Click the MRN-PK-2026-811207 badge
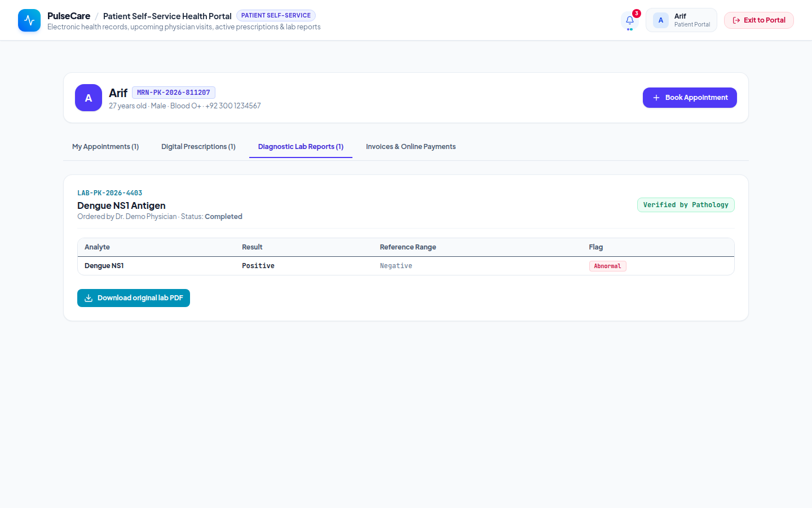 coord(174,93)
